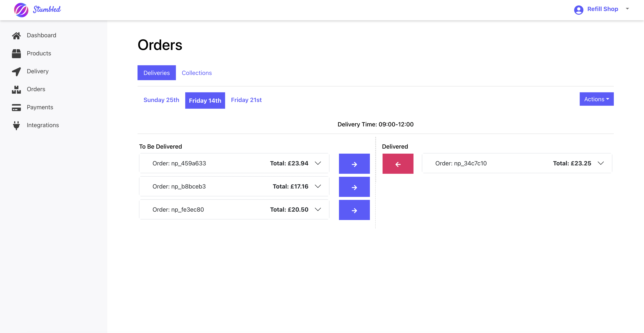Click the Integrations plug icon
This screenshot has height=333, width=644.
point(16,125)
